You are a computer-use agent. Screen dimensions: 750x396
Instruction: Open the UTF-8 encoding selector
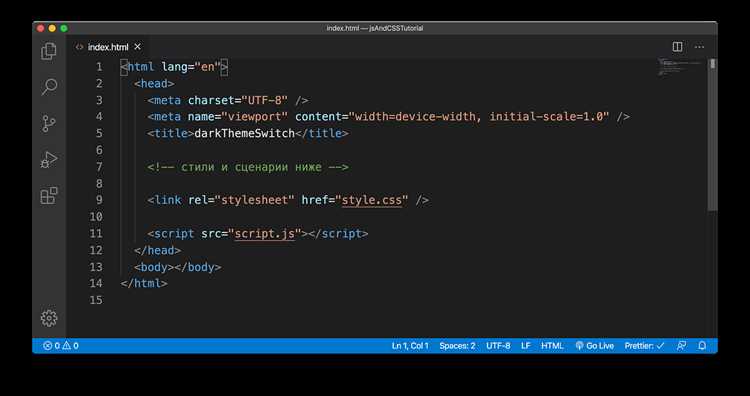point(498,346)
